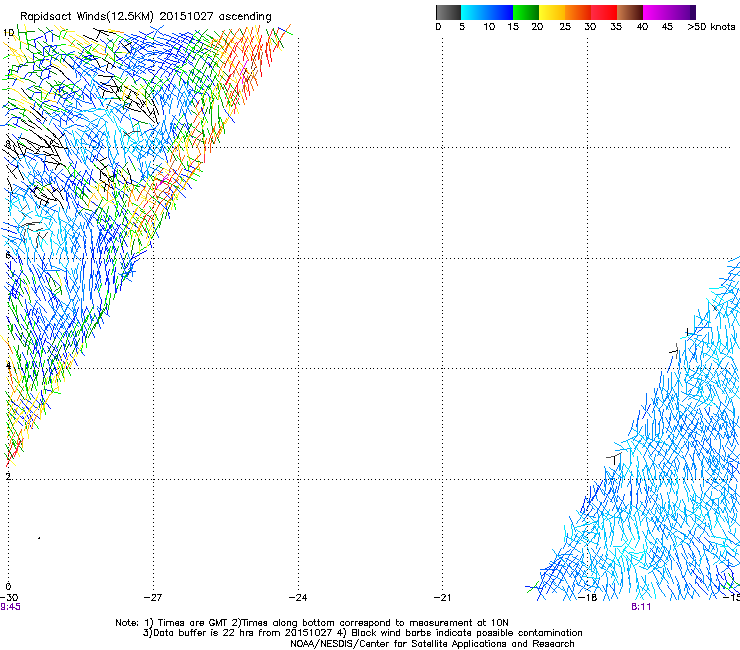Click the "45" label under the color bar
Viewport: 740px width, 650px height.
pos(667,27)
